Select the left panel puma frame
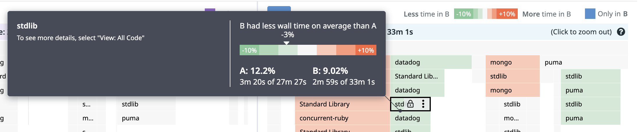 click(146, 118)
